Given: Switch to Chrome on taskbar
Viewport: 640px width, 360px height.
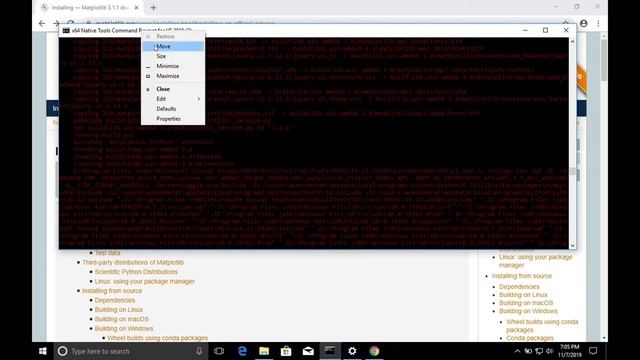Looking at the screenshot, I should coord(374,351).
